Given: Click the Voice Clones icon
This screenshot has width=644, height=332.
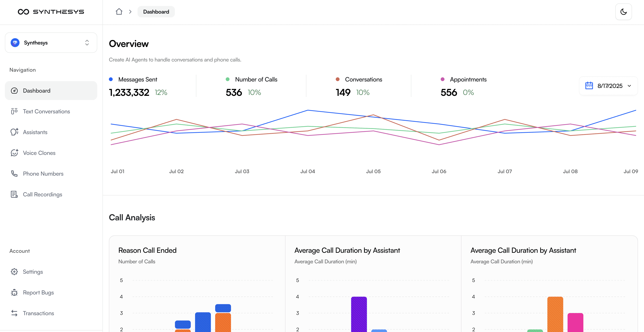Looking at the screenshot, I should [x=14, y=153].
